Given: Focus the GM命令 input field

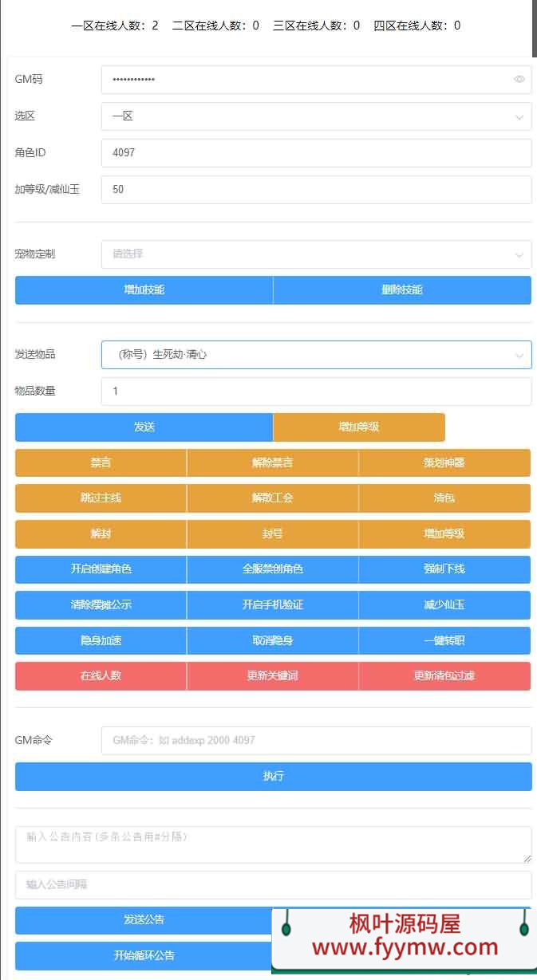Looking at the screenshot, I should tap(316, 741).
